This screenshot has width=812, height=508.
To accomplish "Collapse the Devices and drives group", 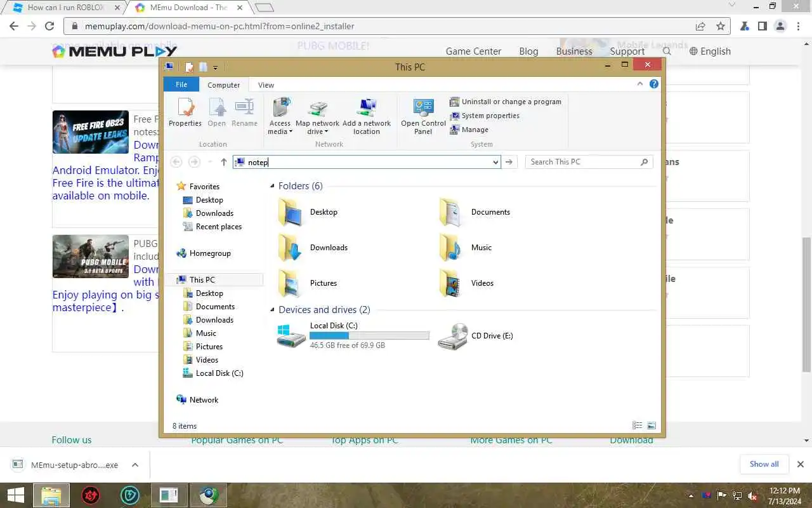I will tap(272, 310).
